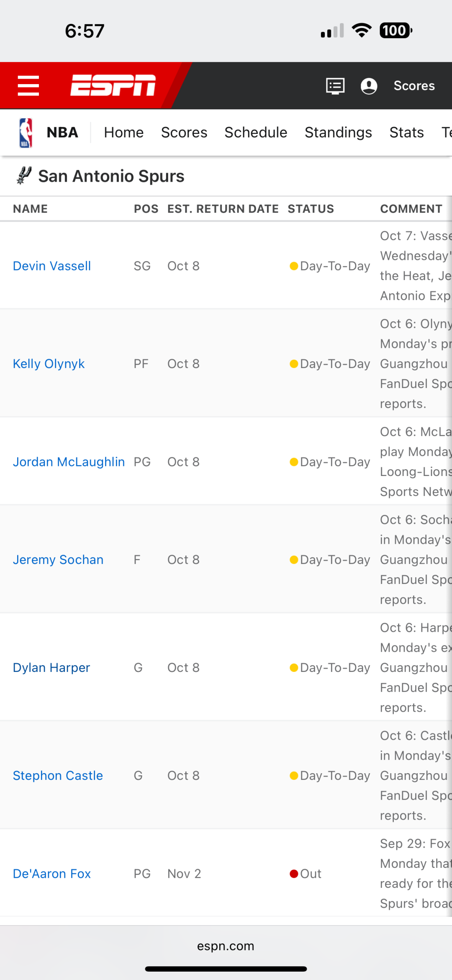Viewport: 452px width, 980px height.
Task: Tap the NBA logo icon
Action: 26,133
